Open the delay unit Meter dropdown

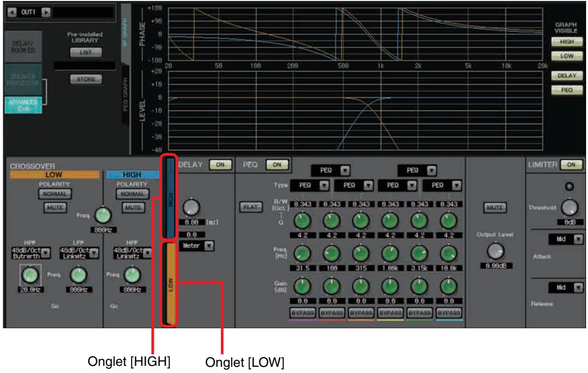[198, 246]
